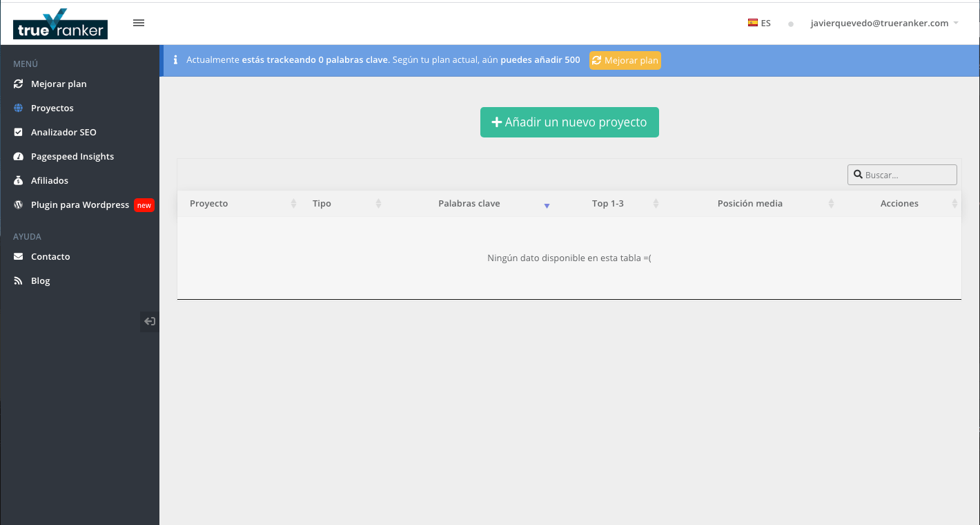Click the search magnifier in the Buscar box
The height and width of the screenshot is (525, 980).
[858, 174]
